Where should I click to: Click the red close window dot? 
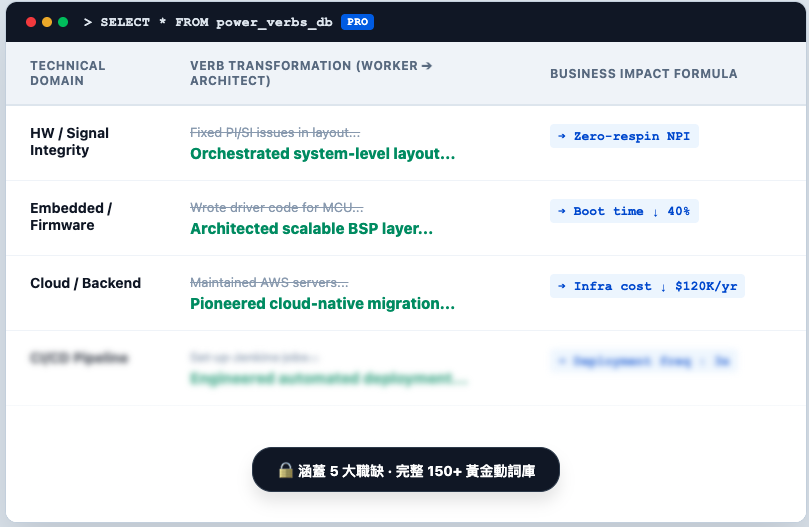(31, 22)
